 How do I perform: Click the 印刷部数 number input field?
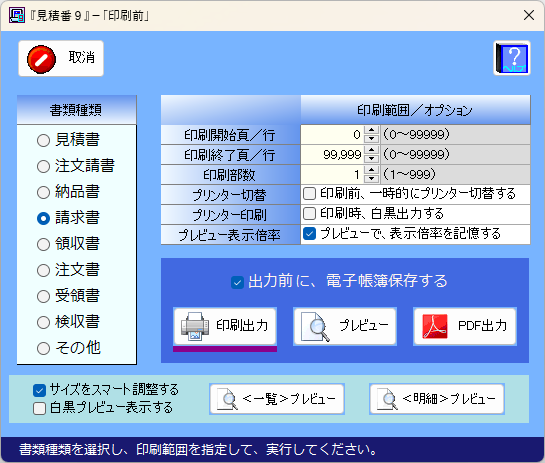[333, 174]
